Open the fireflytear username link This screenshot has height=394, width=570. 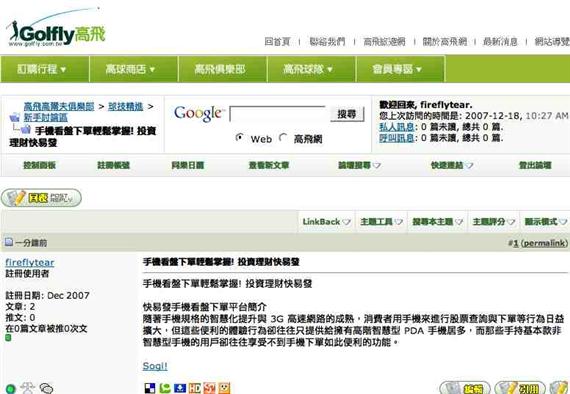pyautogui.click(x=30, y=262)
